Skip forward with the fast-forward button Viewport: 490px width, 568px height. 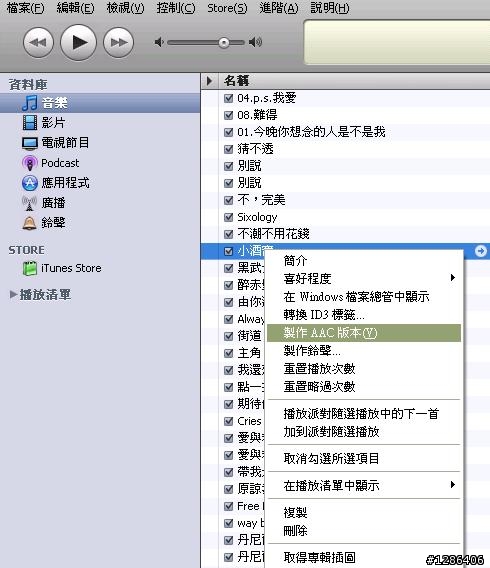(118, 42)
